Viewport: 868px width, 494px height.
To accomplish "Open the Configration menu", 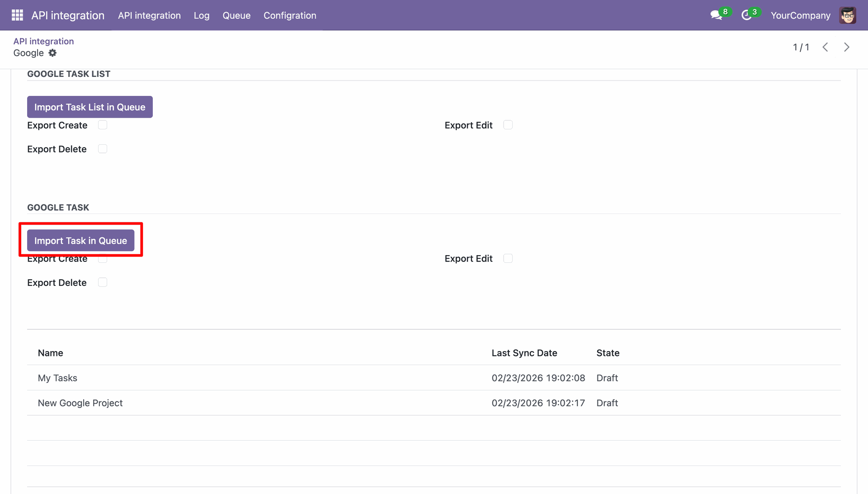I will (290, 15).
